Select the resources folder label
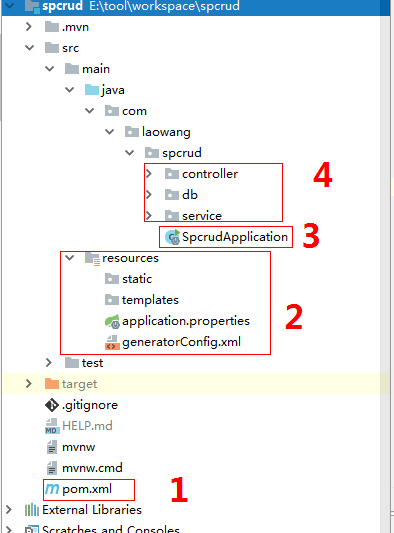Viewport: 394px width, 533px height. pos(130,258)
